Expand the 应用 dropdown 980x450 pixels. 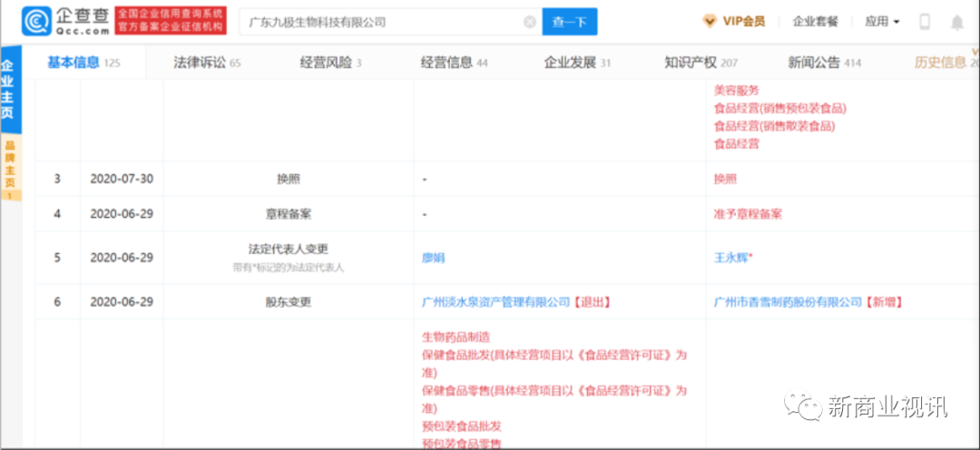pyautogui.click(x=882, y=21)
